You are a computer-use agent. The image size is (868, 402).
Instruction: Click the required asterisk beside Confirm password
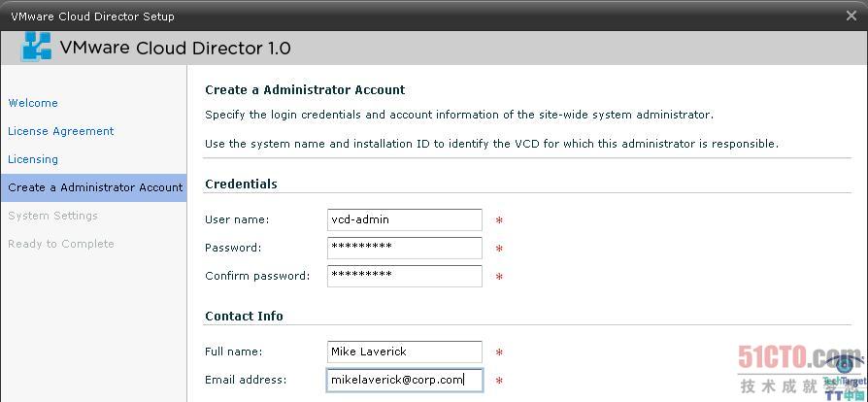[x=499, y=277]
